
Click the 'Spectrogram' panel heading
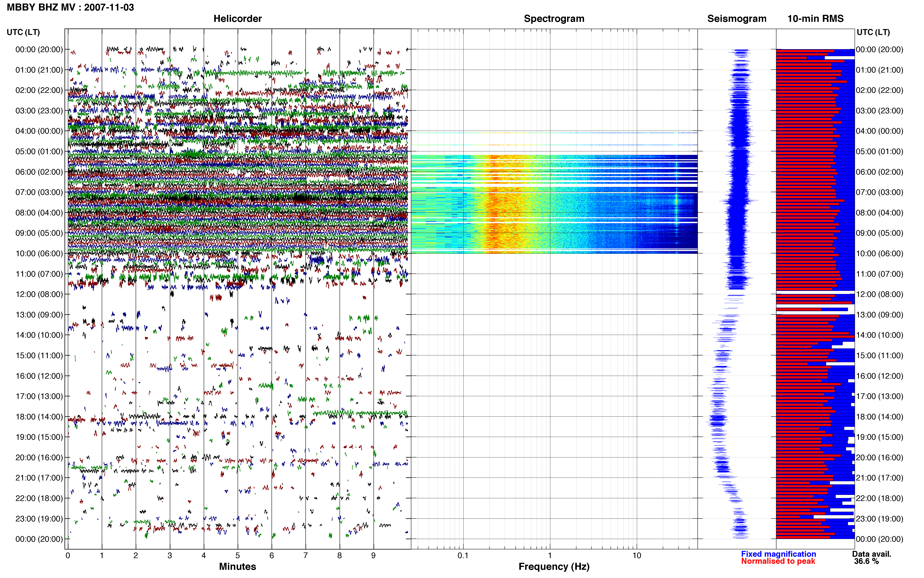pos(554,18)
